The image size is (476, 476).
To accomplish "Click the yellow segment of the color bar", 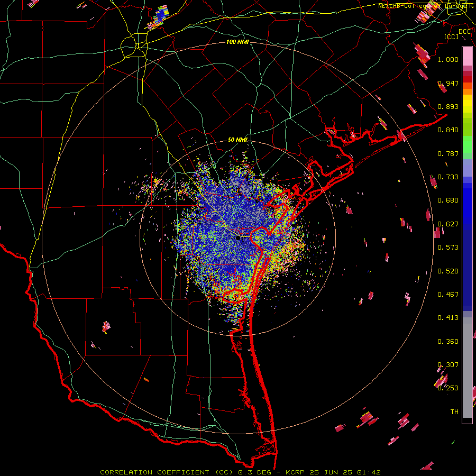I will (x=467, y=104).
